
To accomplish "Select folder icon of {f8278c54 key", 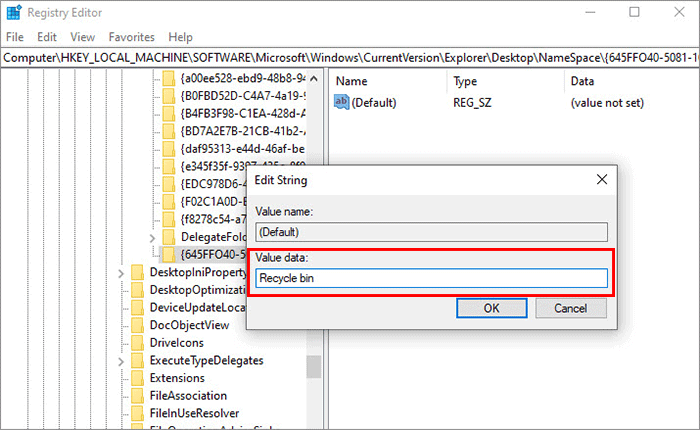I will pyautogui.click(x=169, y=219).
